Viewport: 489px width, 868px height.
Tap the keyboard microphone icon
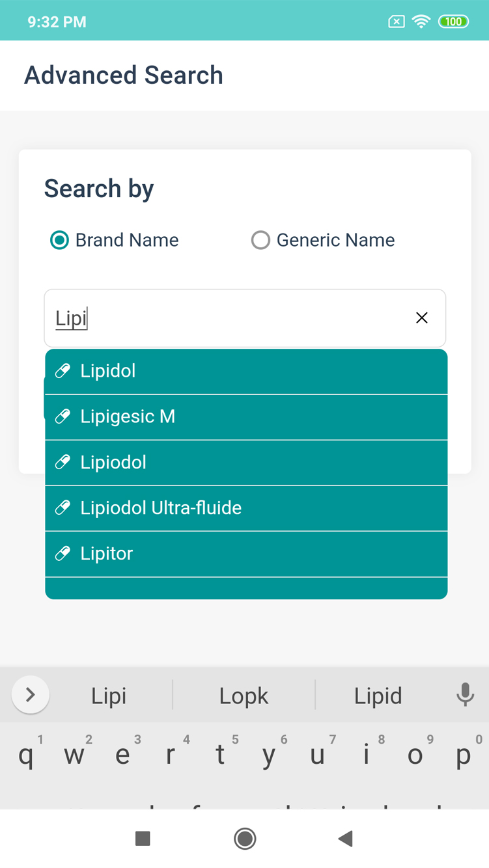pyautogui.click(x=465, y=695)
